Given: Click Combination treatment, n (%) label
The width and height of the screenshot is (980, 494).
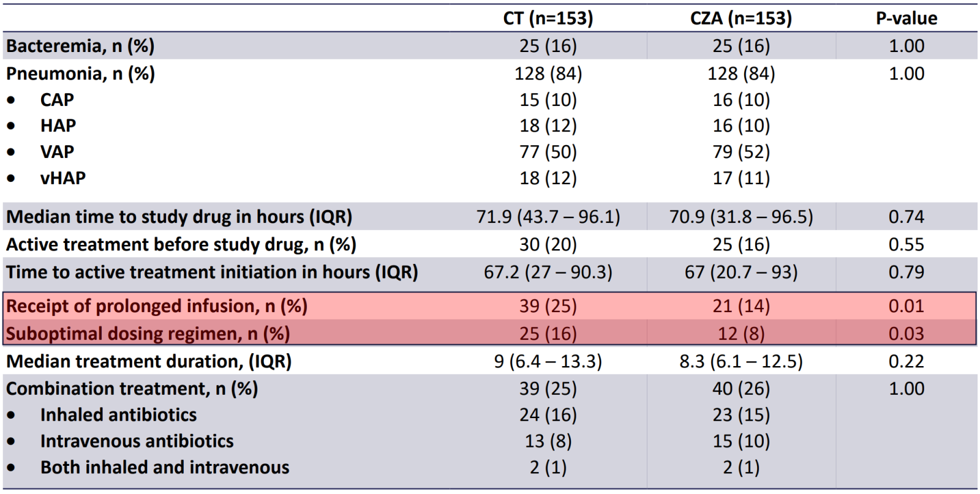Looking at the screenshot, I should (132, 389).
